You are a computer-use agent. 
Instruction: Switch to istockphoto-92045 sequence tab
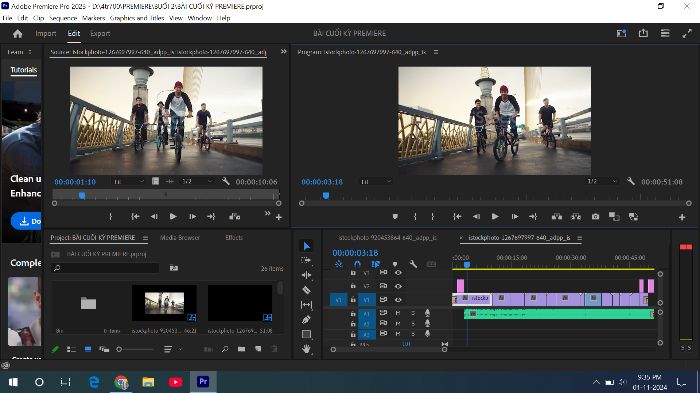pyautogui.click(x=387, y=238)
